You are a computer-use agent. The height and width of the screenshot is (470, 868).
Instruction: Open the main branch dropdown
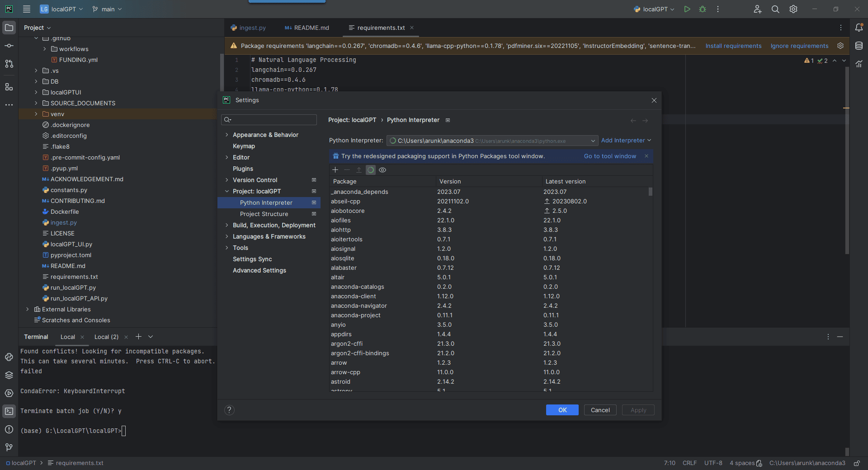click(107, 9)
